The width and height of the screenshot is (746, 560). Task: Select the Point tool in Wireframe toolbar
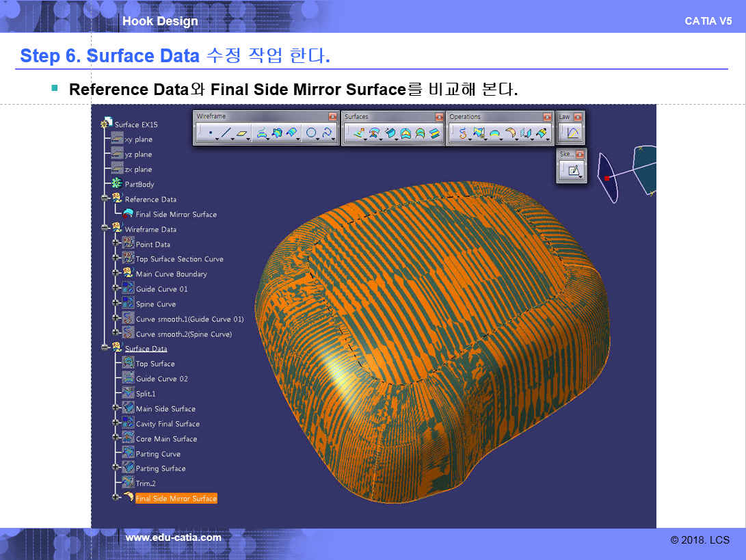coord(210,134)
